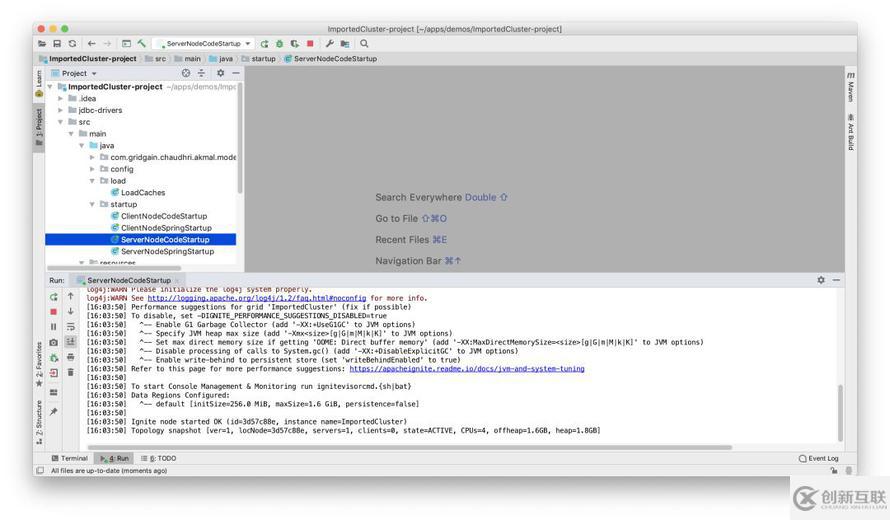Open the log4j FAQ noconfig link

(257, 298)
